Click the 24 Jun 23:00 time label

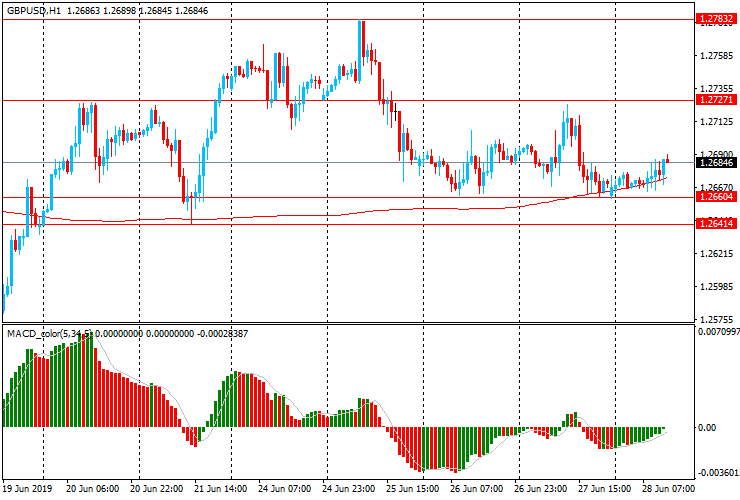(x=348, y=488)
